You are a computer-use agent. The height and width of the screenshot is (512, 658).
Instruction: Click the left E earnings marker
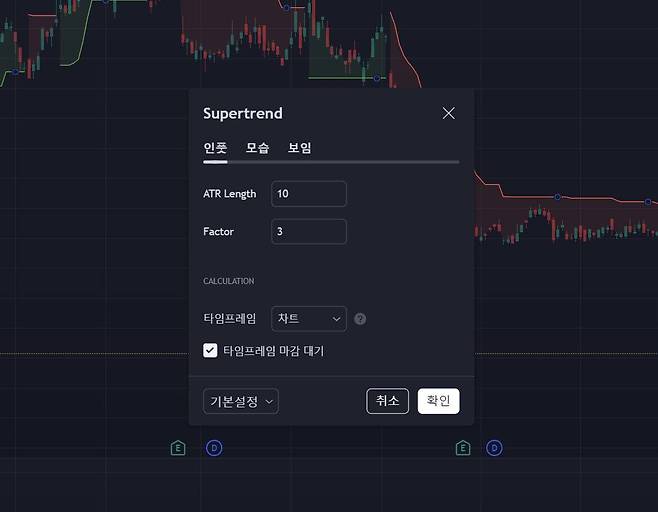(x=178, y=448)
